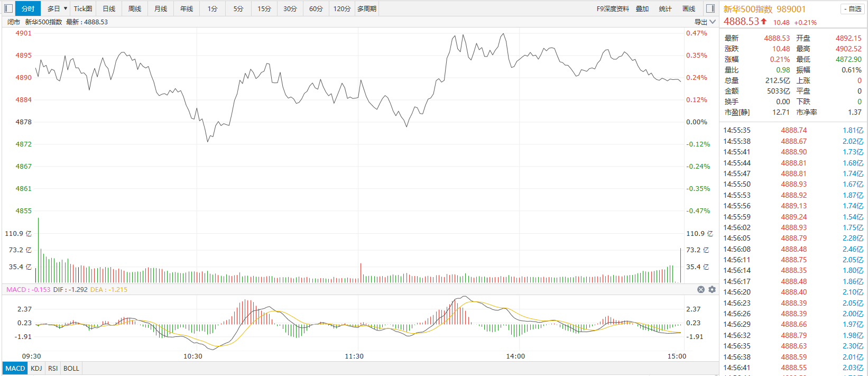
Task: Select the BOLL indicator tab
Action: point(71,368)
